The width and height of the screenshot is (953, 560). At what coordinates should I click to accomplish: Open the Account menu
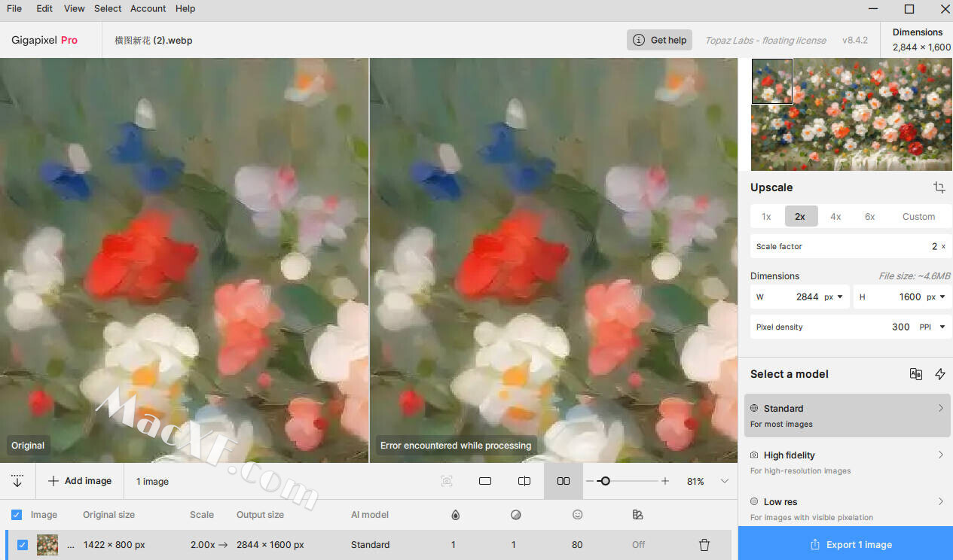(148, 9)
